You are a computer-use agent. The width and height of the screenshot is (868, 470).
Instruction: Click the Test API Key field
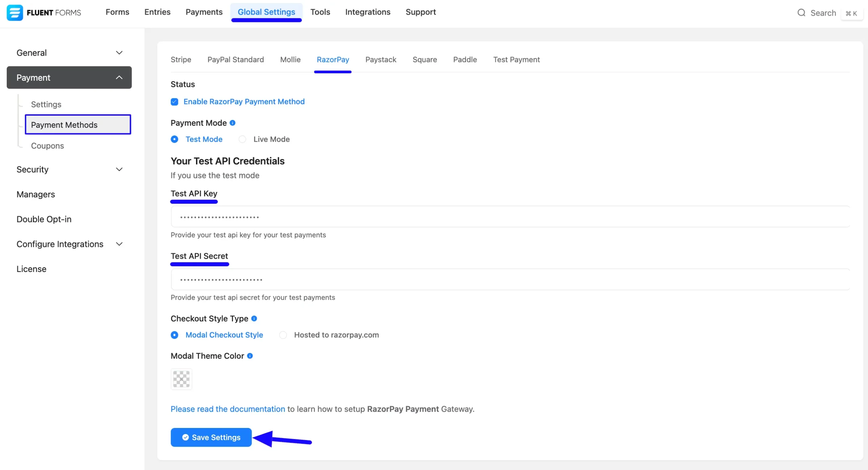click(510, 217)
